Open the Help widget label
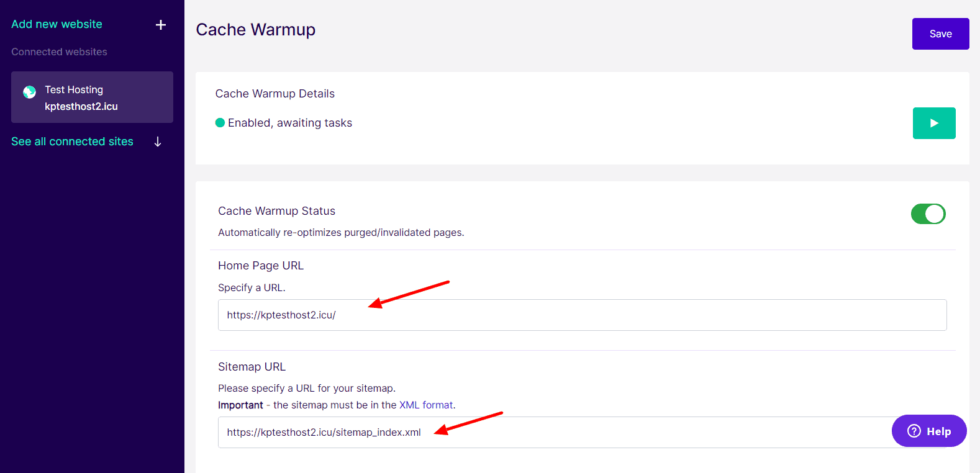Image resolution: width=980 pixels, height=473 pixels. coord(938,431)
